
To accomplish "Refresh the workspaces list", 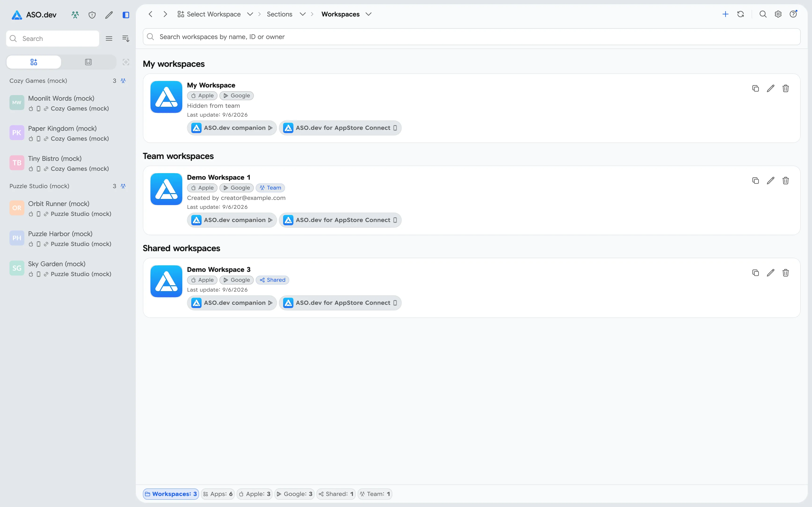I will pos(741,14).
